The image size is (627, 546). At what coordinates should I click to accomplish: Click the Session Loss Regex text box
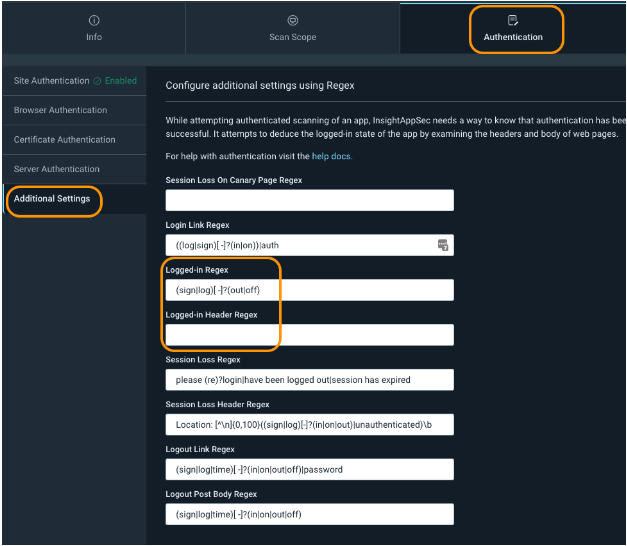click(x=309, y=380)
